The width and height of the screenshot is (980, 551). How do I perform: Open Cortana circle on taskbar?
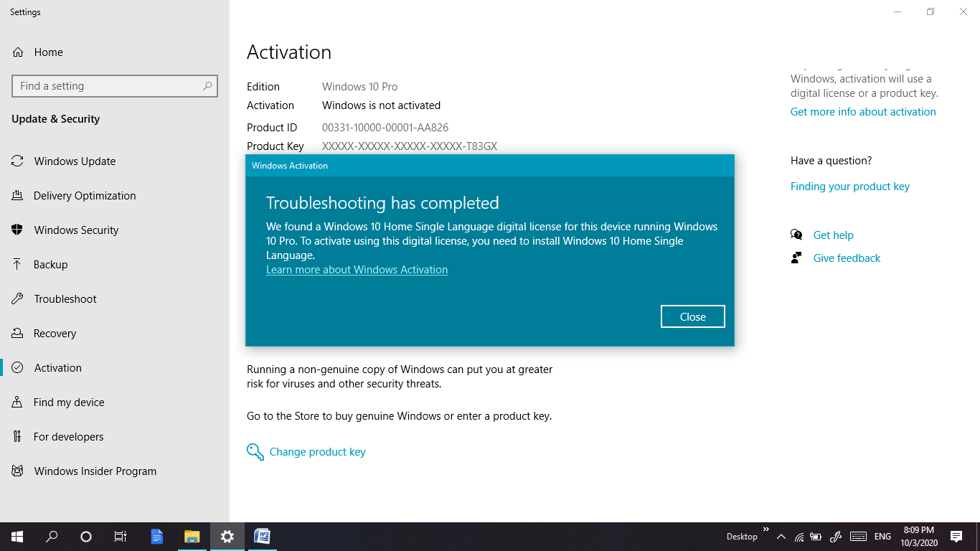(86, 537)
